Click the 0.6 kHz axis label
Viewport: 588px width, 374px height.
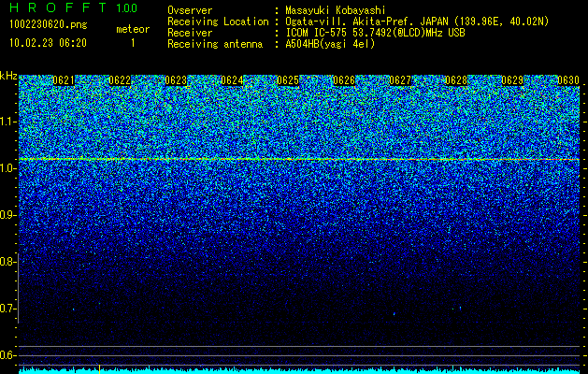(x=7, y=355)
